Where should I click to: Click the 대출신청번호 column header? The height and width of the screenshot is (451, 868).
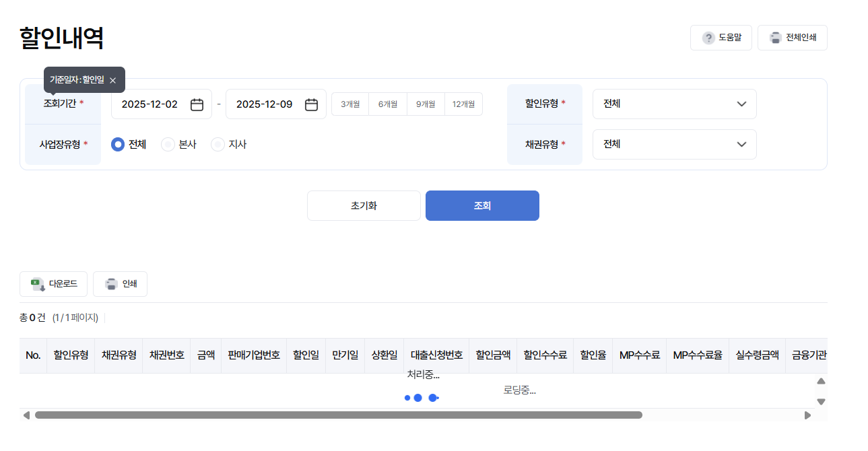436,355
